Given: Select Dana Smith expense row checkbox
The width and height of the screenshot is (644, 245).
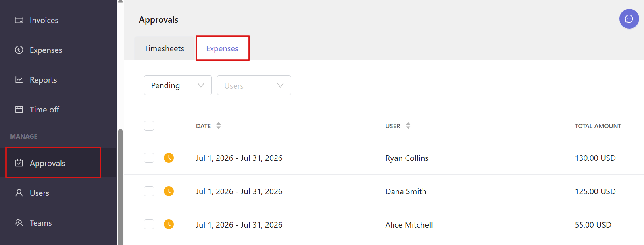Looking at the screenshot, I should (x=149, y=191).
